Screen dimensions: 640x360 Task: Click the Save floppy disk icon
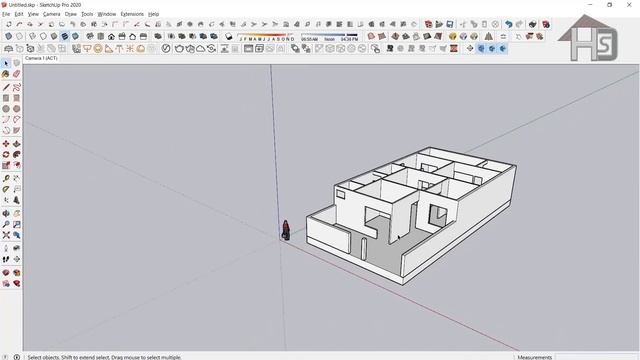449,24
